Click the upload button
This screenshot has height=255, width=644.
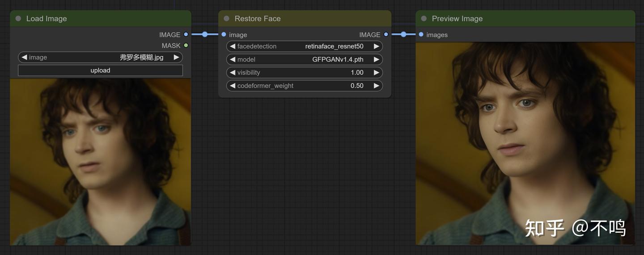click(x=100, y=70)
